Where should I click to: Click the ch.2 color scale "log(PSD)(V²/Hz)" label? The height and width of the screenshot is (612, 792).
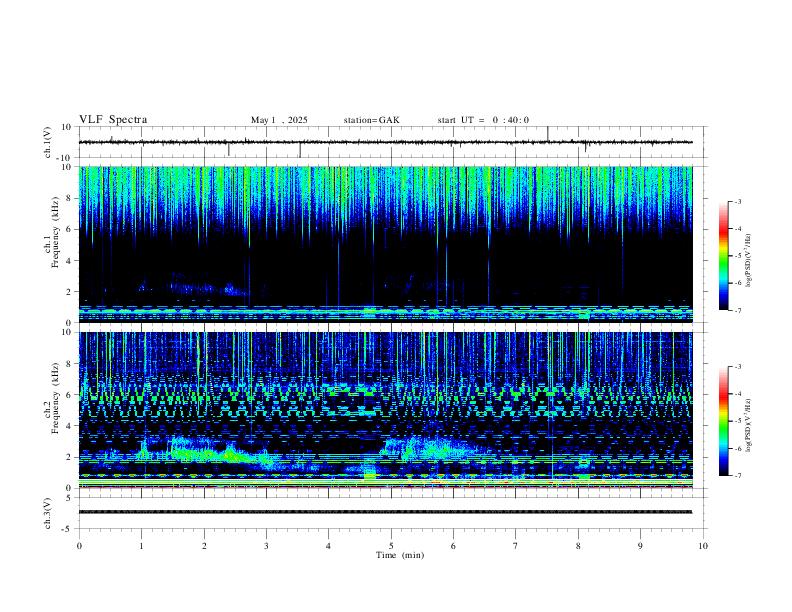pyautogui.click(x=749, y=426)
